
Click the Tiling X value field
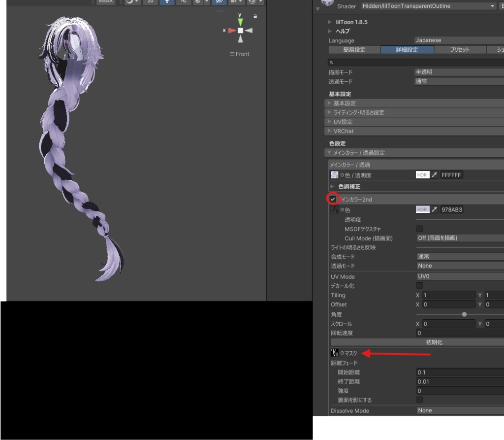point(448,295)
